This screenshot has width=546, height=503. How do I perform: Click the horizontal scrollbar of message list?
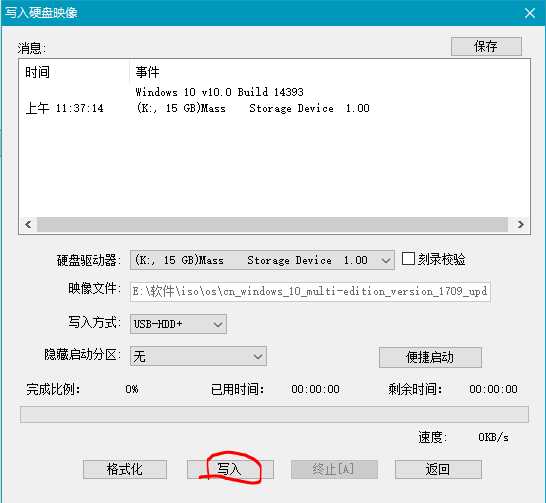[x=272, y=225]
